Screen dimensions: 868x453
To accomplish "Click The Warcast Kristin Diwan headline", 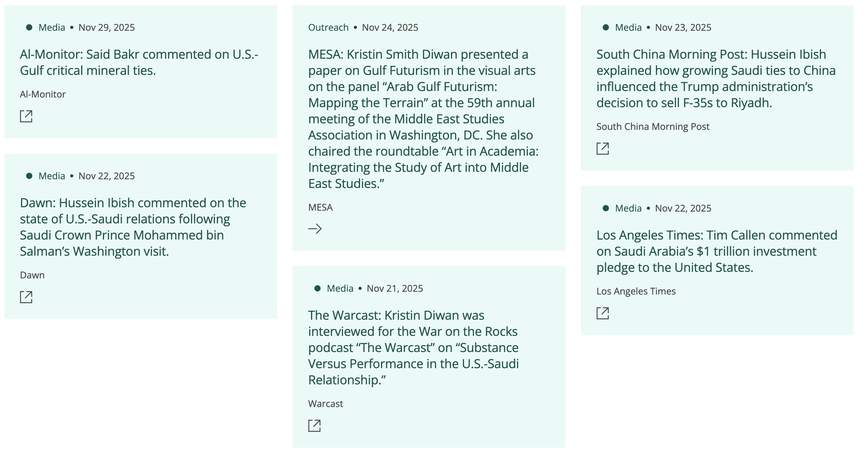I will pos(413,347).
